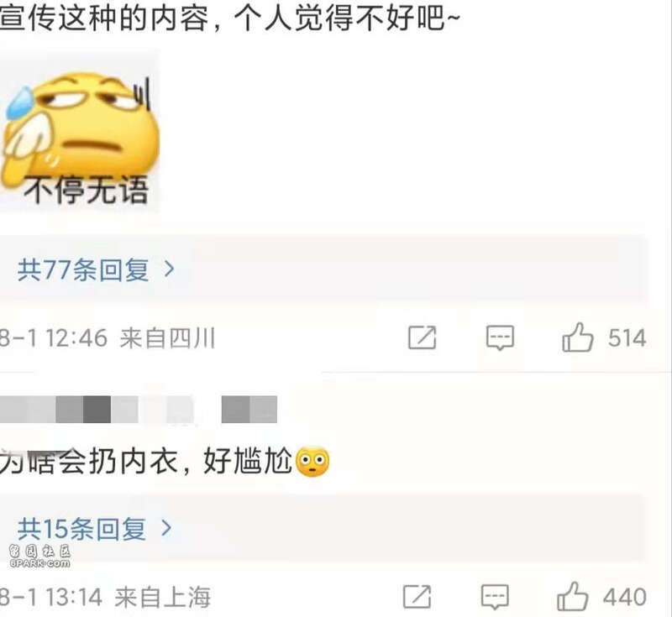Viewport: 672px width, 617px height.
Task: Click the 6park.com watermark logo
Action: coord(39,556)
